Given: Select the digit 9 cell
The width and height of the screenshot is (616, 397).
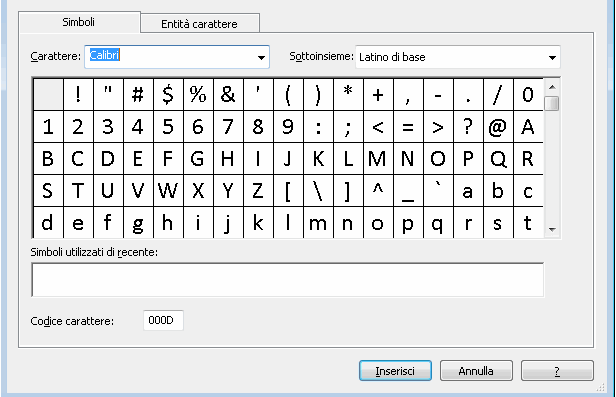Looking at the screenshot, I should (x=288, y=127).
